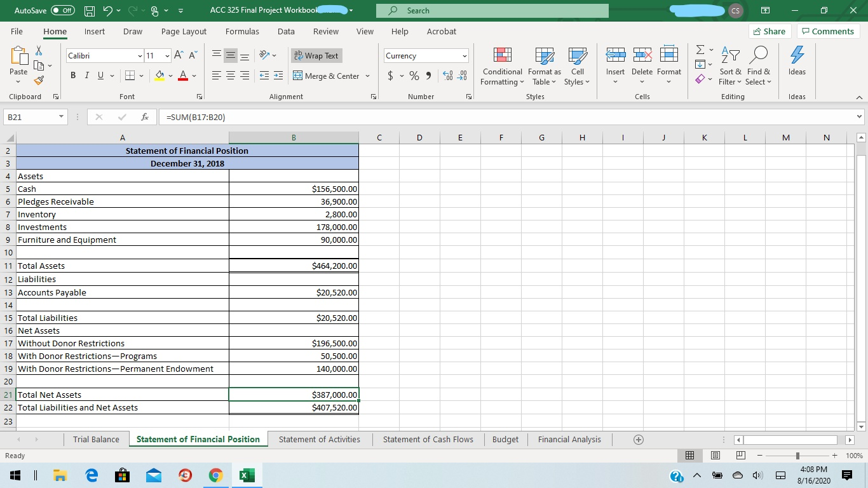The height and width of the screenshot is (488, 868).
Task: Switch to Normal view in status bar
Action: 690,456
